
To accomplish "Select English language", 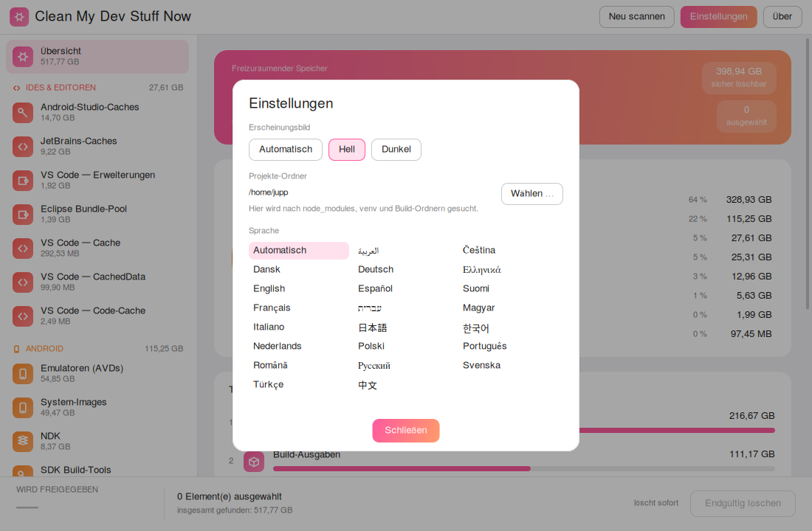I will [x=299, y=289].
